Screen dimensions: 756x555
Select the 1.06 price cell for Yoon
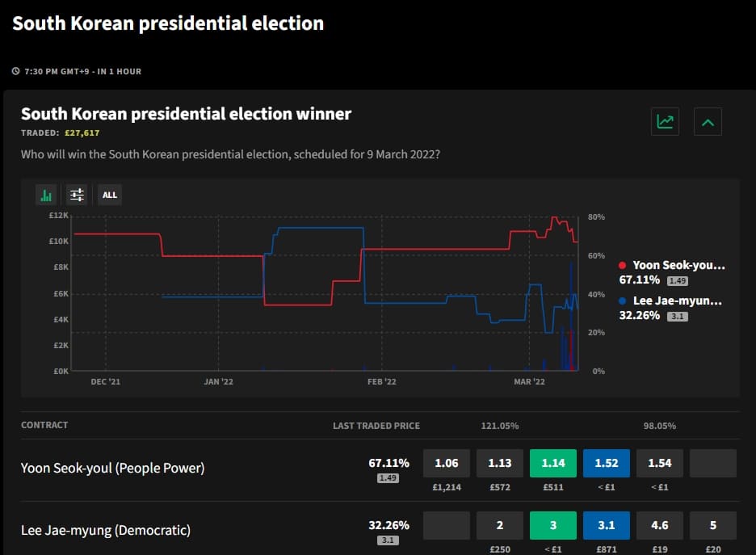pyautogui.click(x=446, y=463)
